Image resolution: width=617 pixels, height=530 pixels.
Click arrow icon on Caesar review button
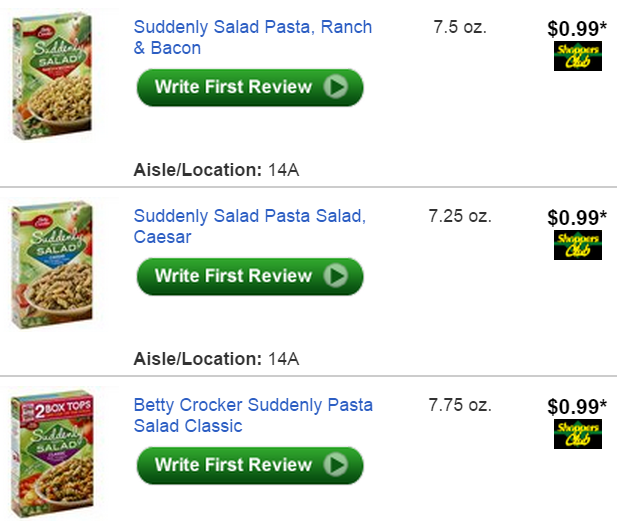click(x=337, y=276)
